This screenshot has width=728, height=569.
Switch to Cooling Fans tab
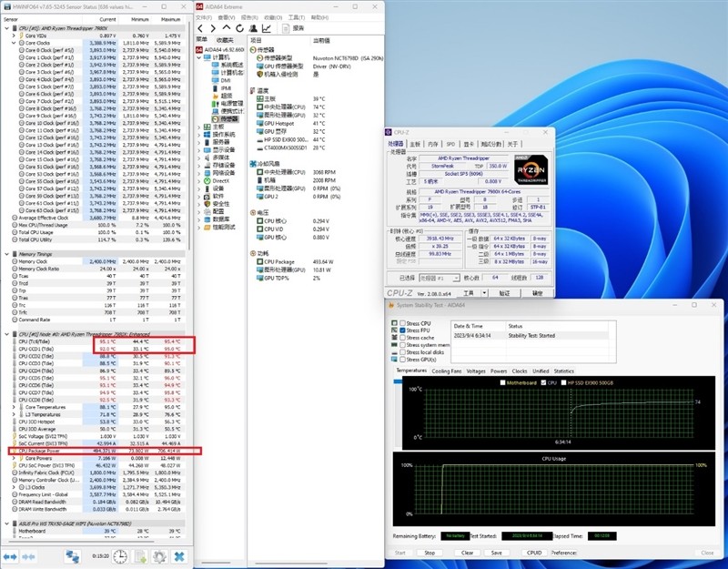pyautogui.click(x=447, y=371)
